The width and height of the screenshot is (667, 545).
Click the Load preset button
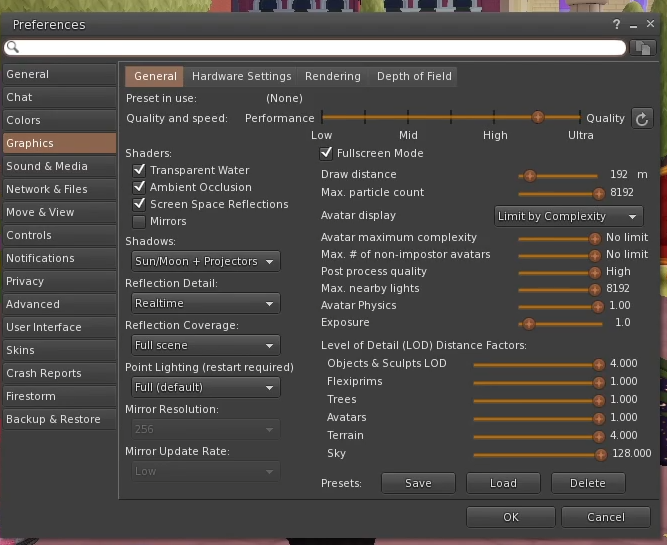point(503,483)
